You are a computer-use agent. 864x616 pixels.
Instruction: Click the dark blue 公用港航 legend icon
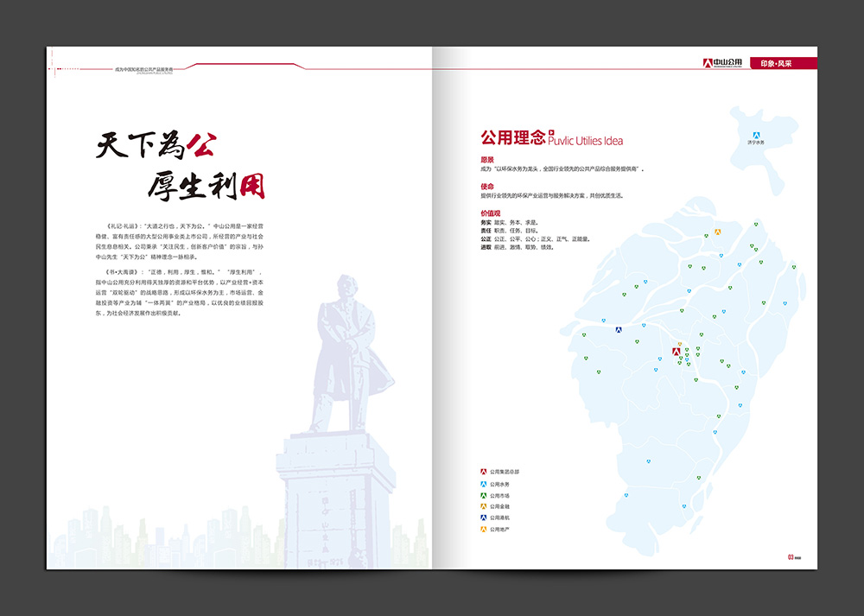coord(483,518)
